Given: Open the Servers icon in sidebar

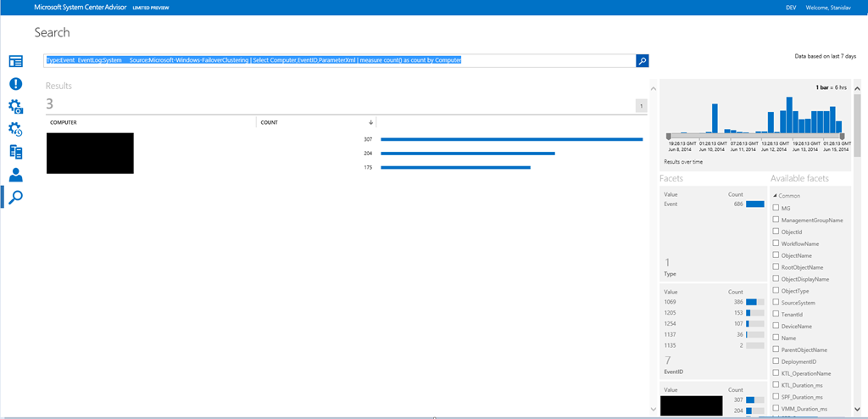Looking at the screenshot, I should [15, 152].
